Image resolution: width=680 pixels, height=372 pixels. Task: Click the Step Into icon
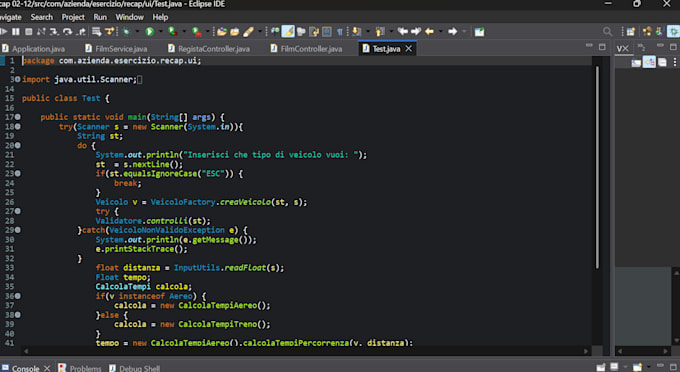click(x=54, y=32)
